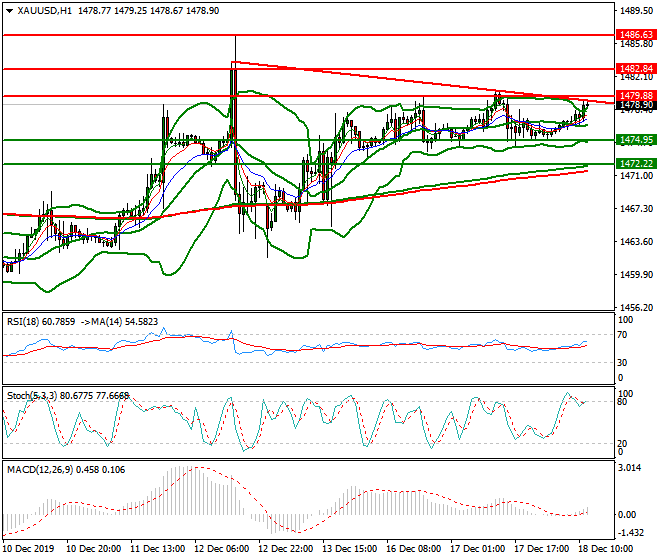Click the current price label 1478.90
This screenshot has width=660, height=560.
pos(636,105)
